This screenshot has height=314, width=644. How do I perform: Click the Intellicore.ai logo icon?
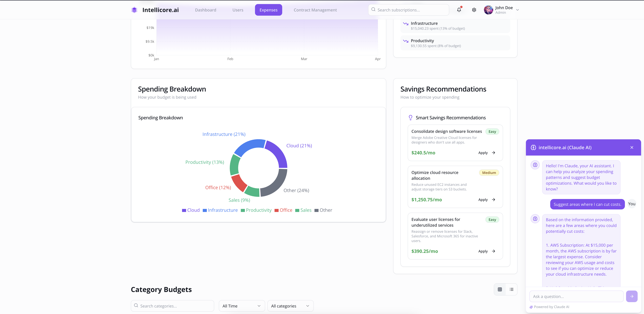pos(134,10)
